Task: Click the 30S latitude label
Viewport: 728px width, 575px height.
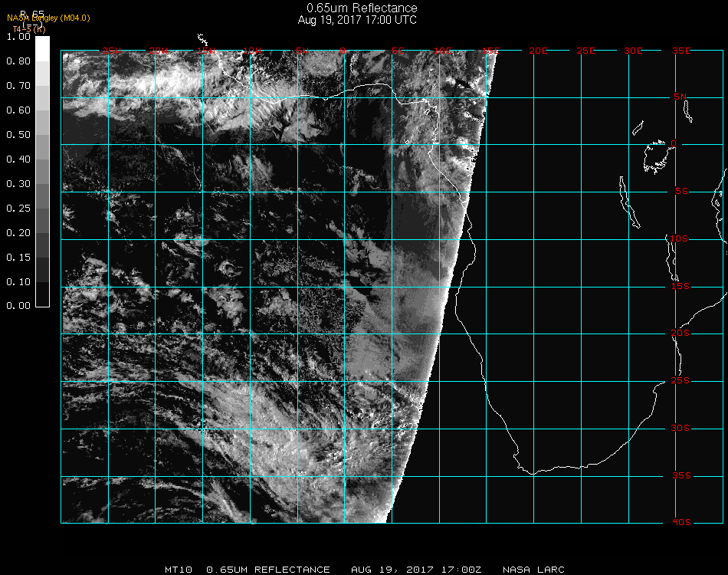Action: click(680, 429)
